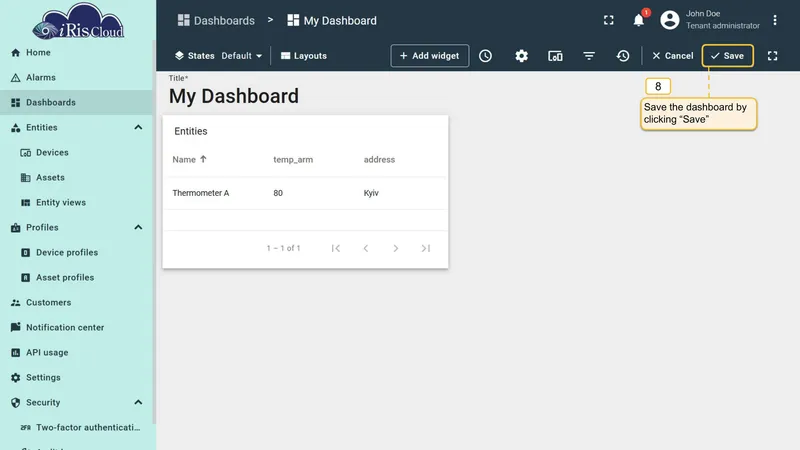Go to first page of entities
The height and width of the screenshot is (450, 800).
336,248
